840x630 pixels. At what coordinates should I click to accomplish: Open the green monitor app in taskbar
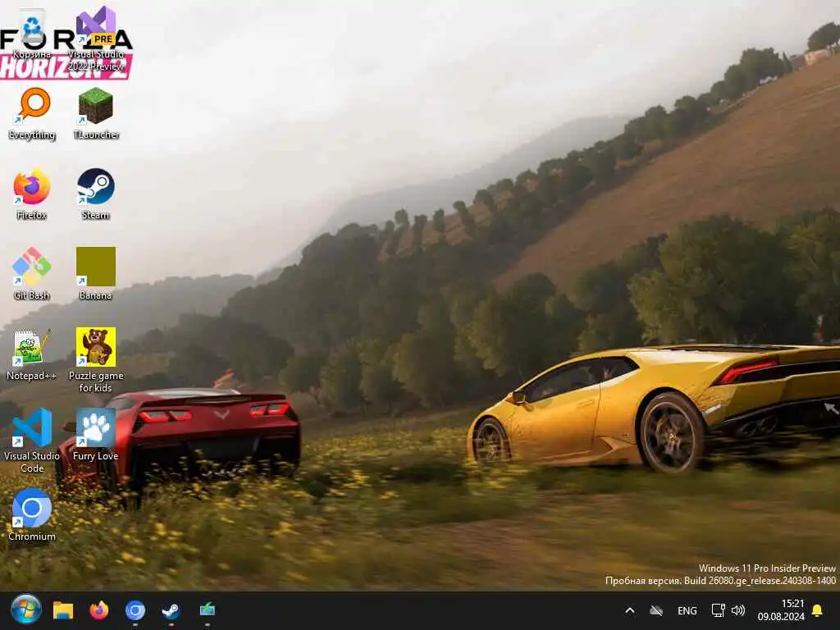pyautogui.click(x=208, y=609)
